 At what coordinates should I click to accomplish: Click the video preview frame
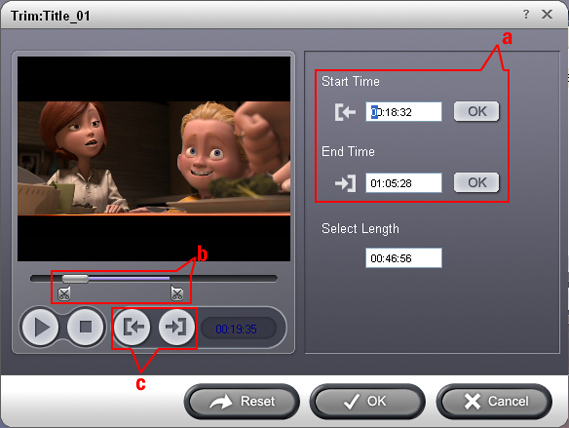click(x=154, y=159)
